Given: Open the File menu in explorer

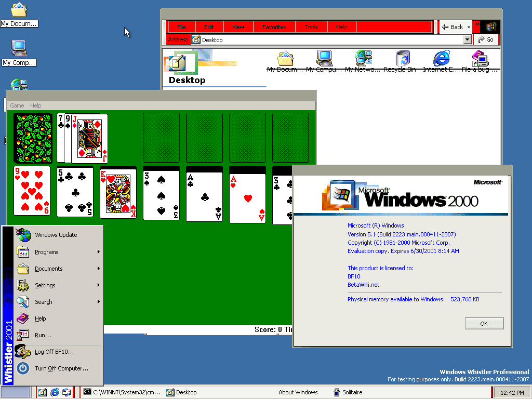Looking at the screenshot, I should (x=181, y=27).
